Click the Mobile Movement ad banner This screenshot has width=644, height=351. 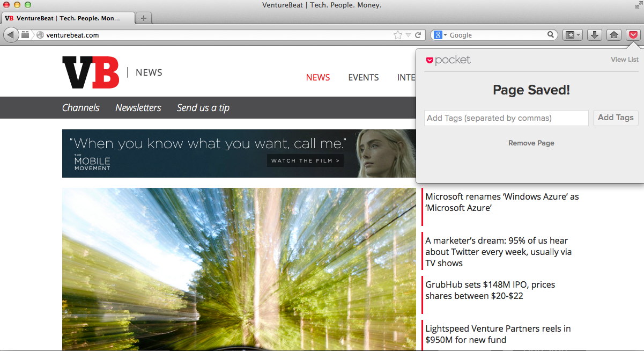[x=239, y=153]
